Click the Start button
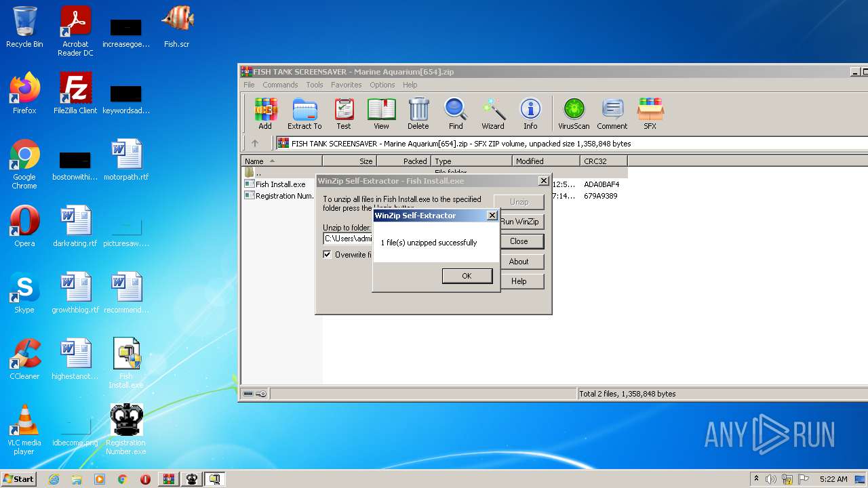This screenshot has width=868, height=488. coord(18,479)
